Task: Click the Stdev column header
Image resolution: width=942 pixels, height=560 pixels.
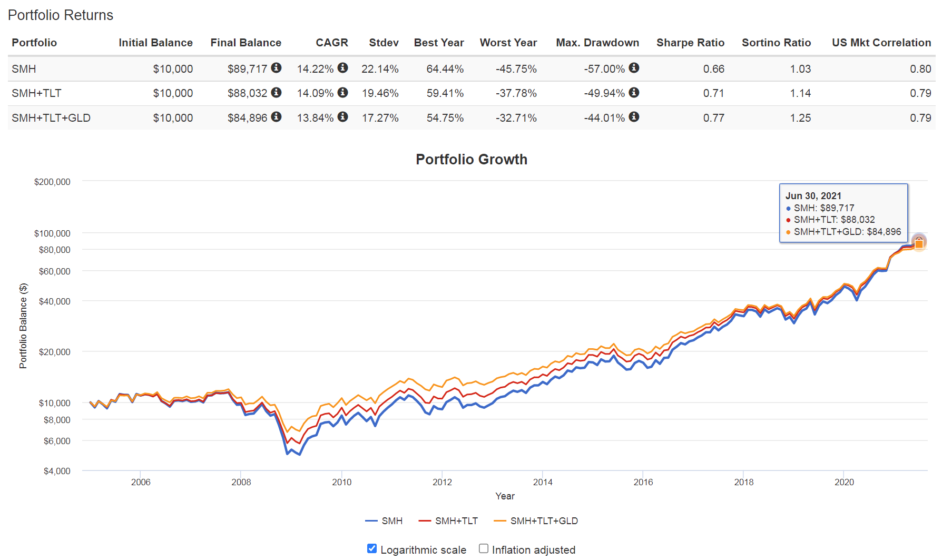Action: coord(384,43)
